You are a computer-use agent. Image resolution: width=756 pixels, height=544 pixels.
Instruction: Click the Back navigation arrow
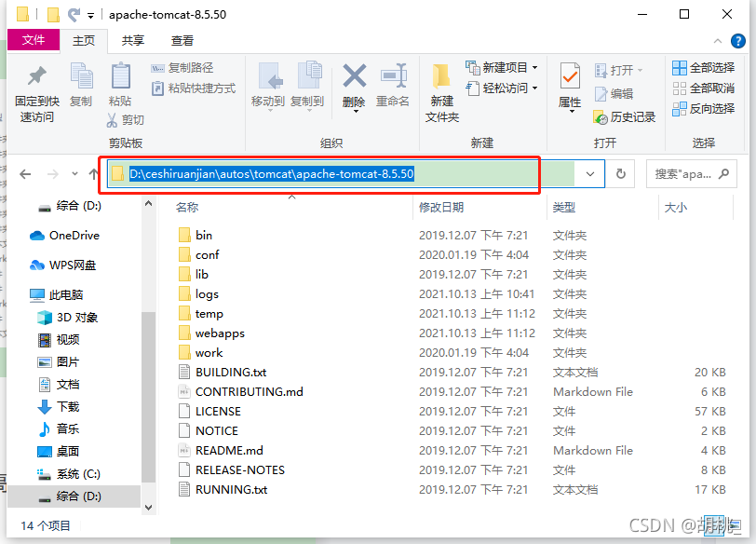pos(25,174)
